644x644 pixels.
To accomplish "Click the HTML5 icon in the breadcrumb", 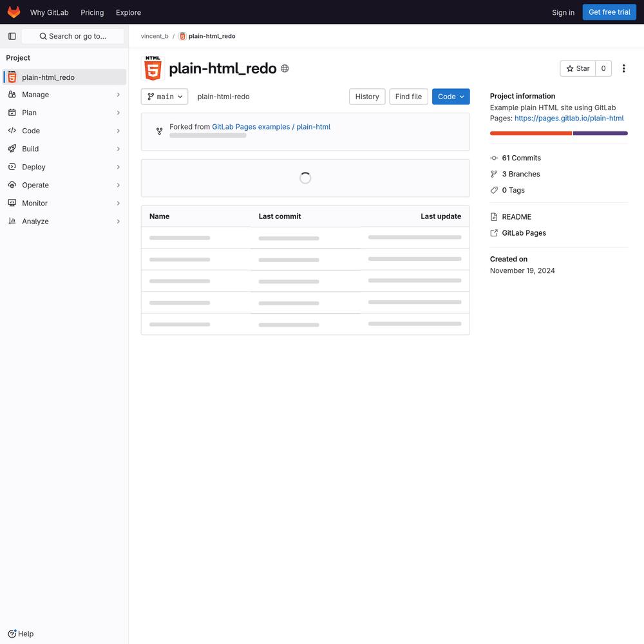I will tap(183, 36).
